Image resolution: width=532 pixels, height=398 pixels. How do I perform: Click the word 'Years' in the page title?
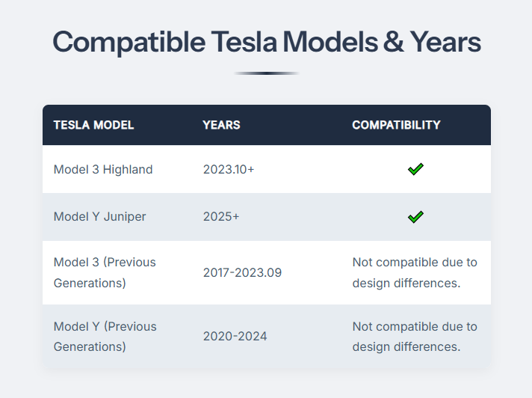tap(446, 42)
